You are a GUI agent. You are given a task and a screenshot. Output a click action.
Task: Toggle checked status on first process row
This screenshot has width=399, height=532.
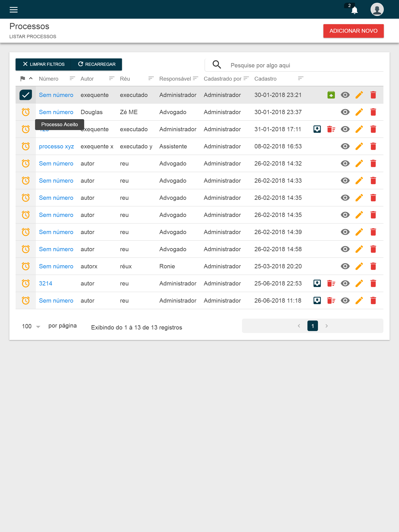(x=26, y=95)
